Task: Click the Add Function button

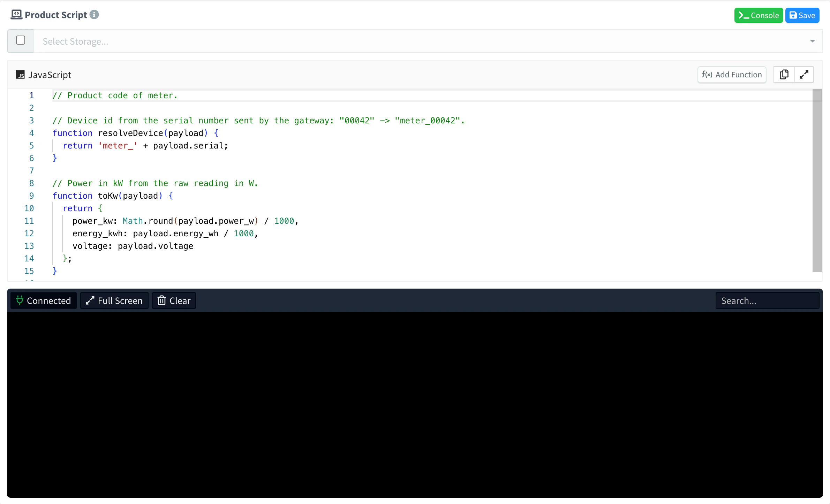Action: click(x=732, y=75)
